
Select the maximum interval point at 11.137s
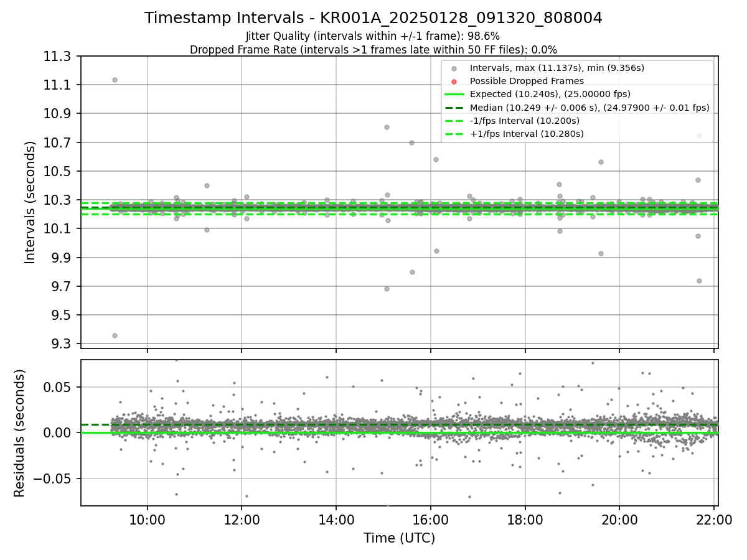pos(115,80)
